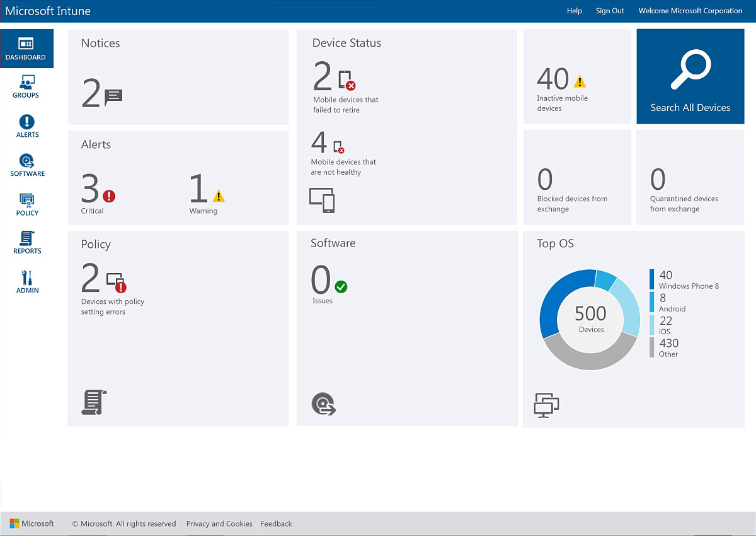Click the Alerts tile heading

click(x=96, y=144)
